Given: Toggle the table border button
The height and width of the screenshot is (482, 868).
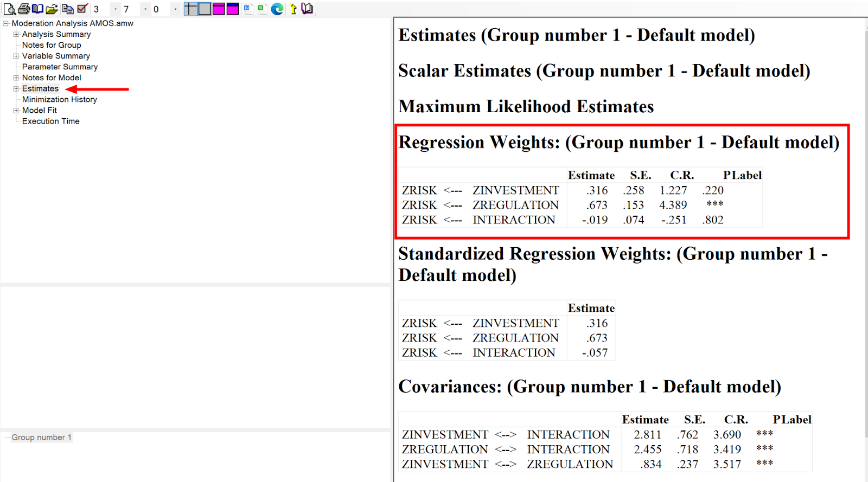Looking at the screenshot, I should pos(205,9).
